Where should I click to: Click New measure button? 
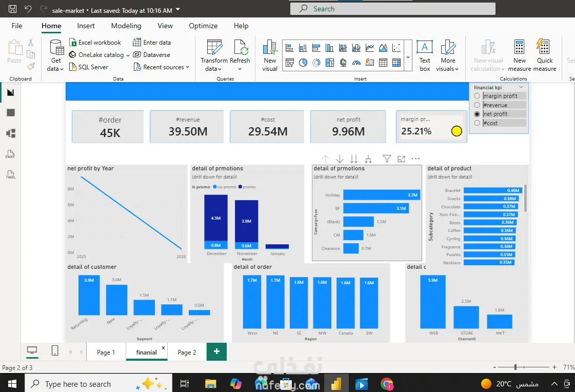tap(519, 55)
